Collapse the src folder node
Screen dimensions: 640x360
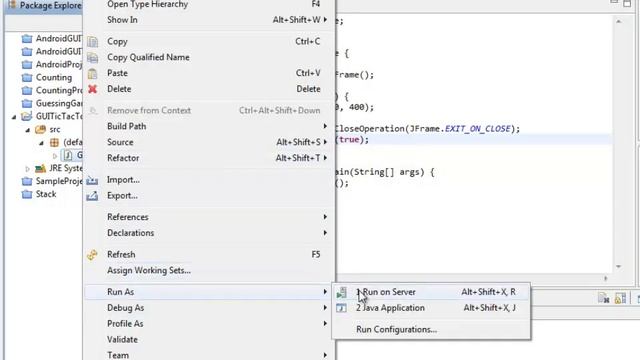click(27, 130)
